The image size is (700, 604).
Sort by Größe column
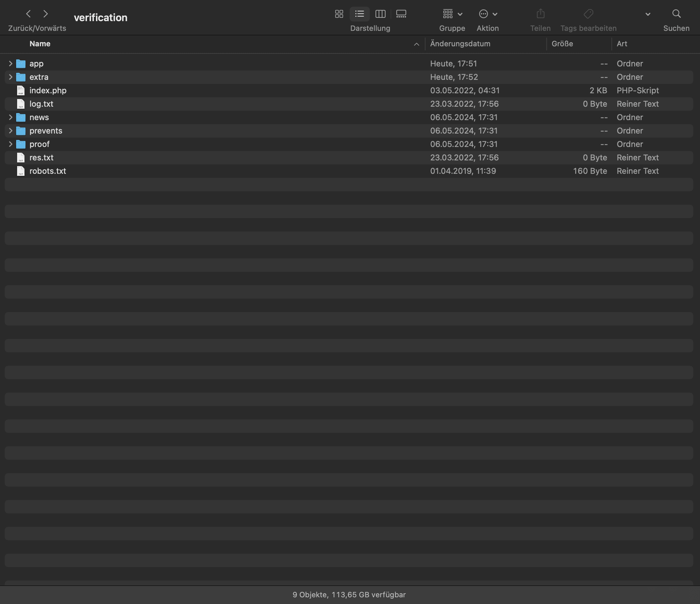(562, 44)
